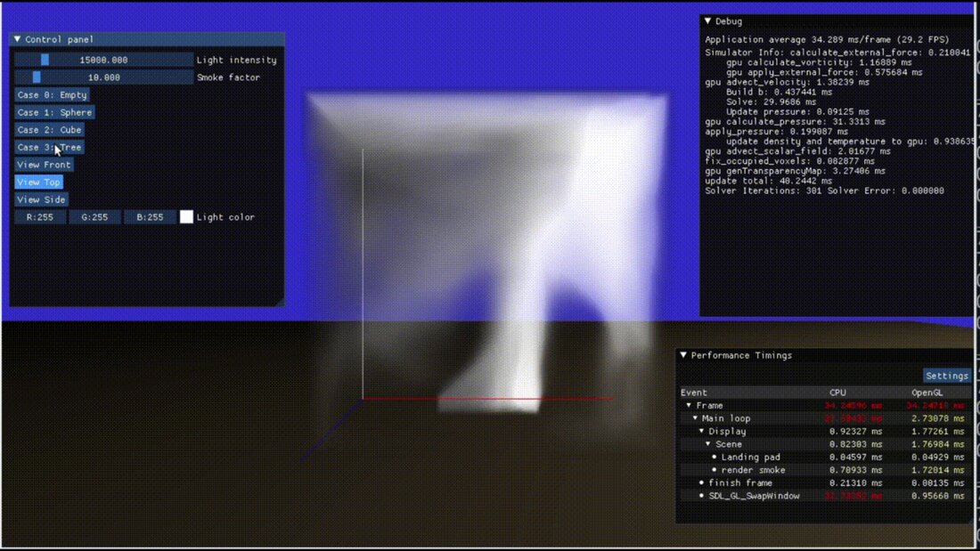Load Case 0: Empty scene
Viewport: 980px width, 551px height.
point(52,95)
